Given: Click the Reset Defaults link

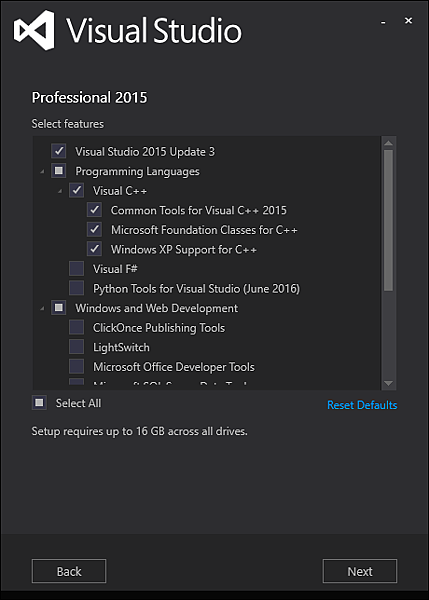Looking at the screenshot, I should 362,405.
